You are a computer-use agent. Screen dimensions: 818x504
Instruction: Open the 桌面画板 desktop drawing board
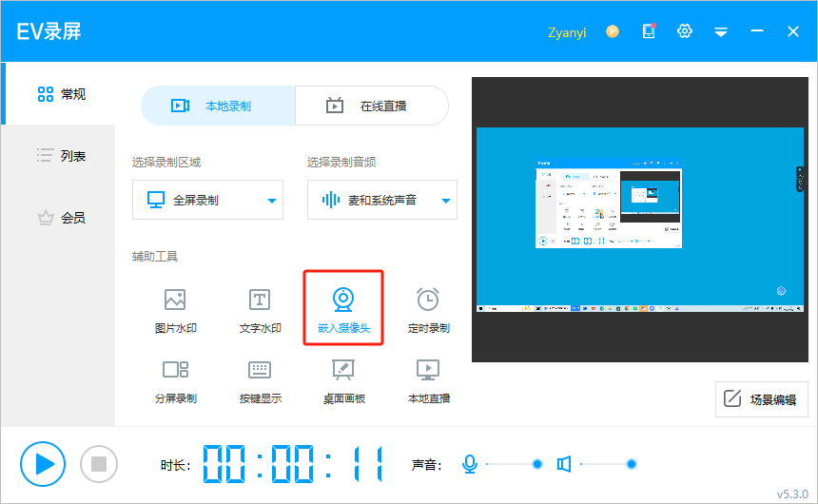pos(343,380)
